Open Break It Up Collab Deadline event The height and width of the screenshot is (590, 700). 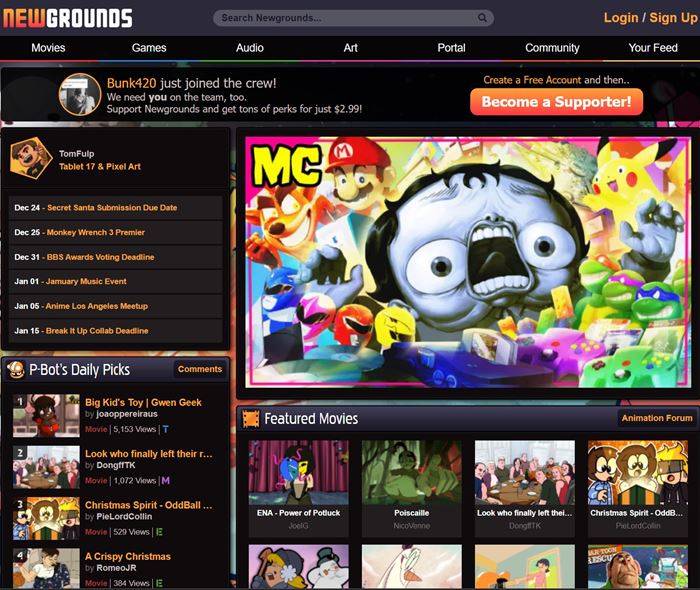click(97, 331)
